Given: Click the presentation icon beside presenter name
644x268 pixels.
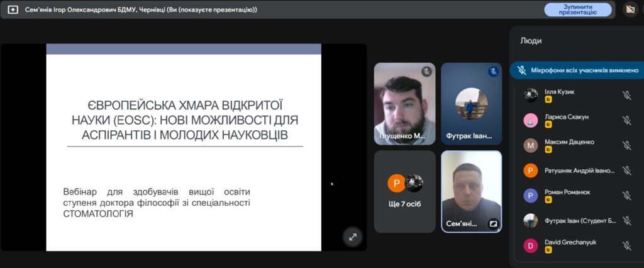Looking at the screenshot, I should point(13,9).
